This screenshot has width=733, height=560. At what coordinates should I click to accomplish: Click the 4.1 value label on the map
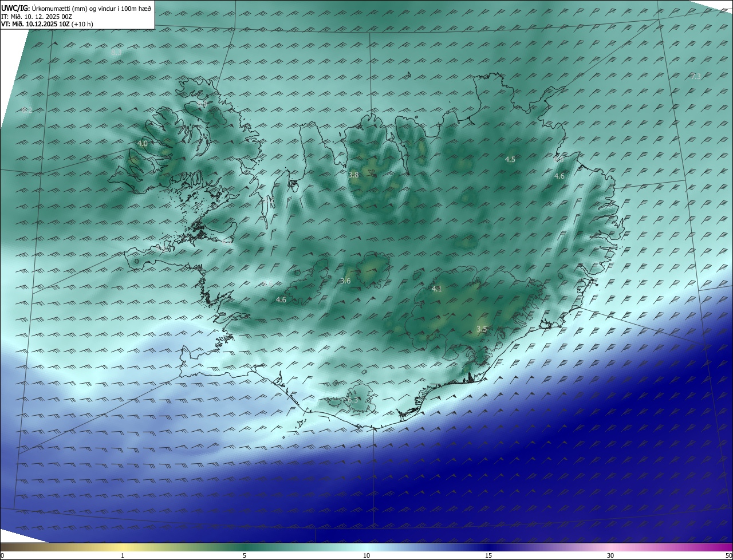(x=436, y=289)
